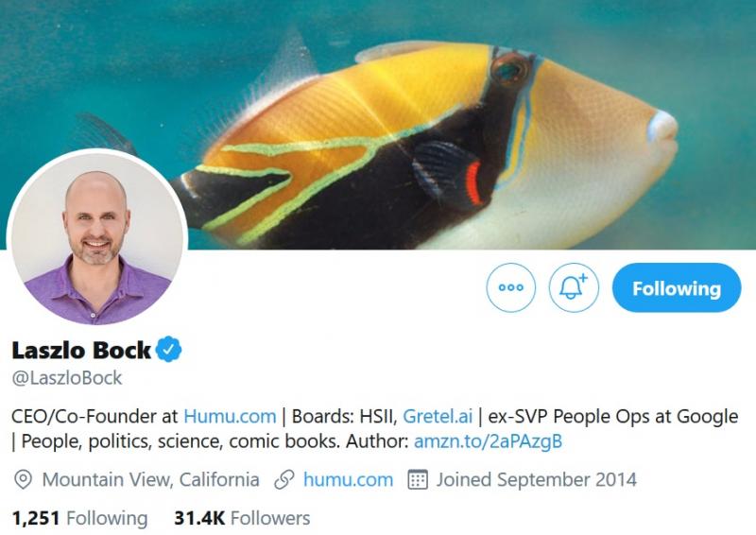The width and height of the screenshot is (756, 535).
Task: Open the Humu.com link in the bio
Action: pyautogui.click(x=230, y=416)
